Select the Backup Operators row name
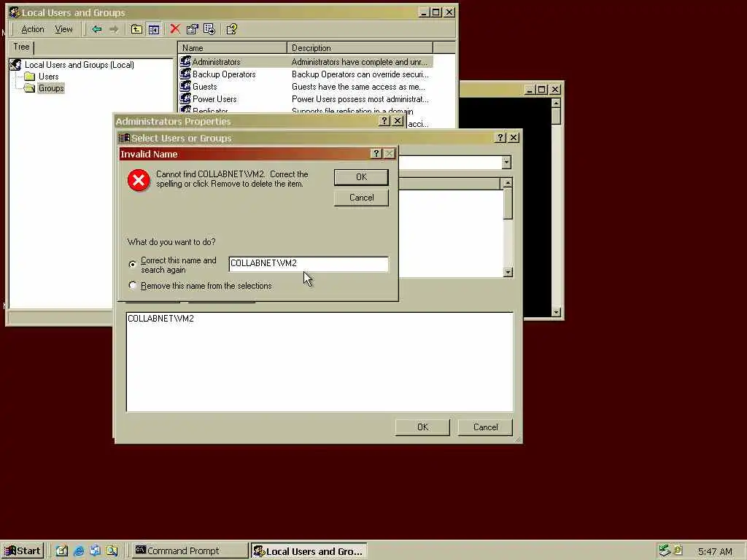747x560 pixels. click(224, 74)
